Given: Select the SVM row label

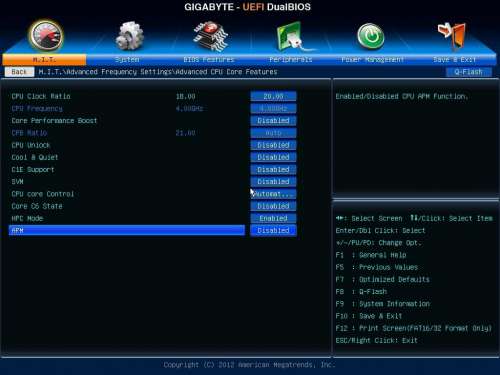Looking at the screenshot, I should tap(17, 182).
